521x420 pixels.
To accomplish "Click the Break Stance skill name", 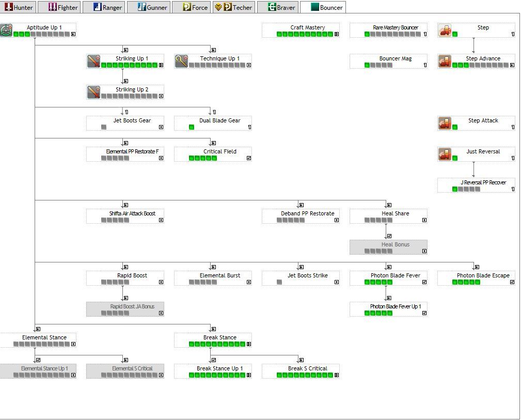I will coord(219,337).
